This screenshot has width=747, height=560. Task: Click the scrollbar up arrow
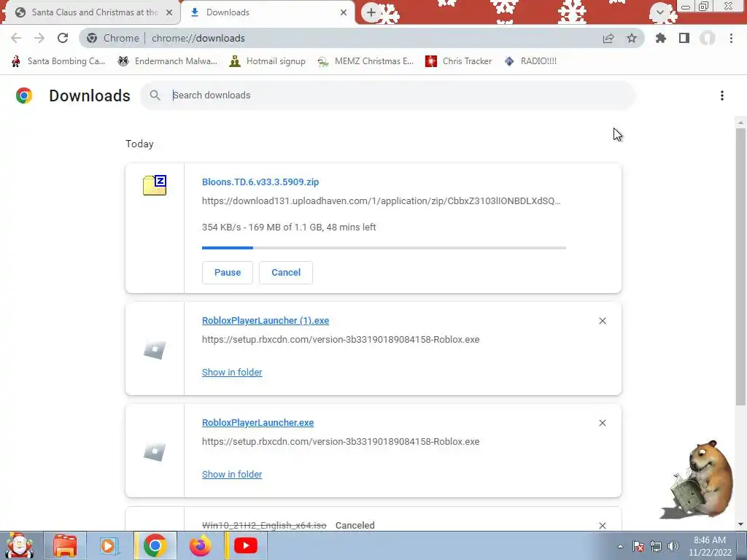740,122
